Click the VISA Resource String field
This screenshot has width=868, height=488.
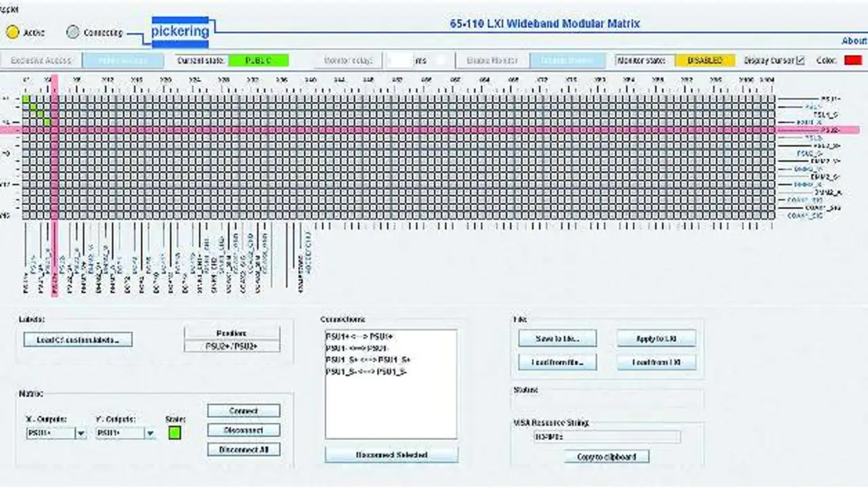[607, 436]
